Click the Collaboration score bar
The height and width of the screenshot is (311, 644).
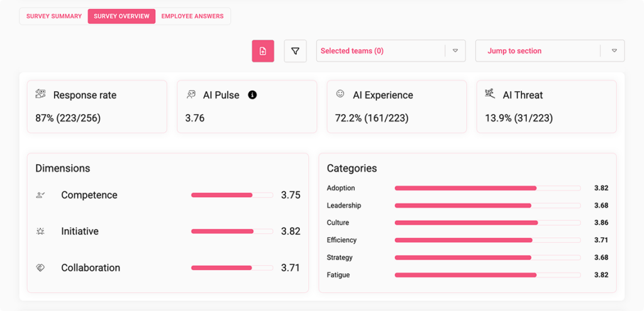232,268
